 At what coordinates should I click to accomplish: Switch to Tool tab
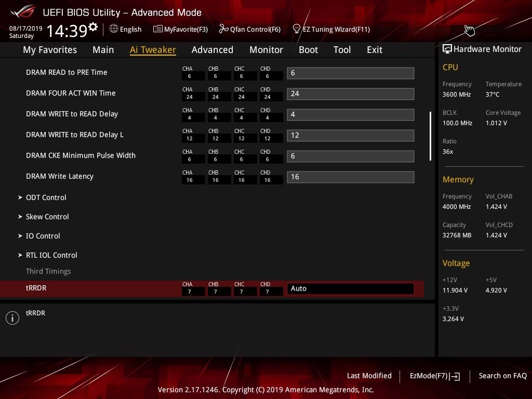click(x=342, y=50)
